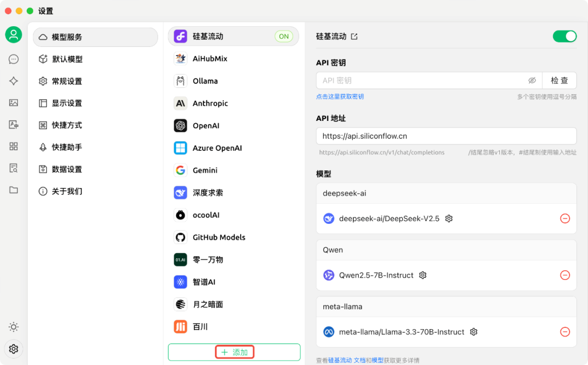
Task: Open the files folder icon in sidebar
Action: pos(14,190)
